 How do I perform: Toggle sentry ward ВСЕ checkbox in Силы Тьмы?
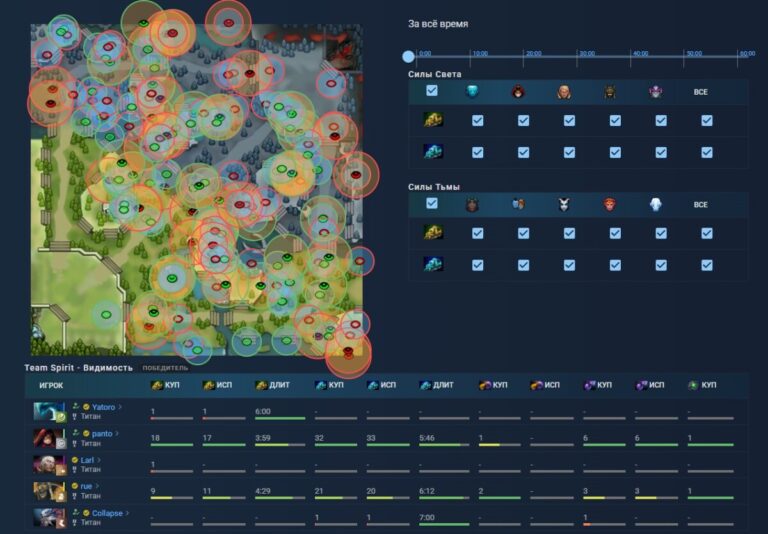coord(707,265)
